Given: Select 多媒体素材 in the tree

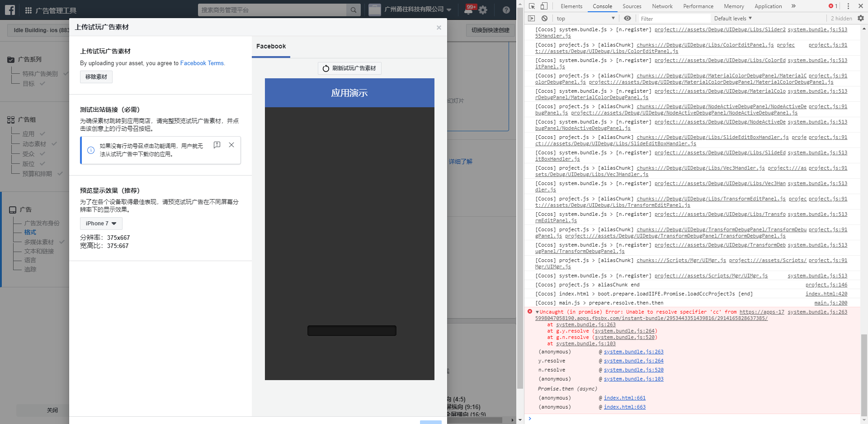Looking at the screenshot, I should [x=39, y=243].
